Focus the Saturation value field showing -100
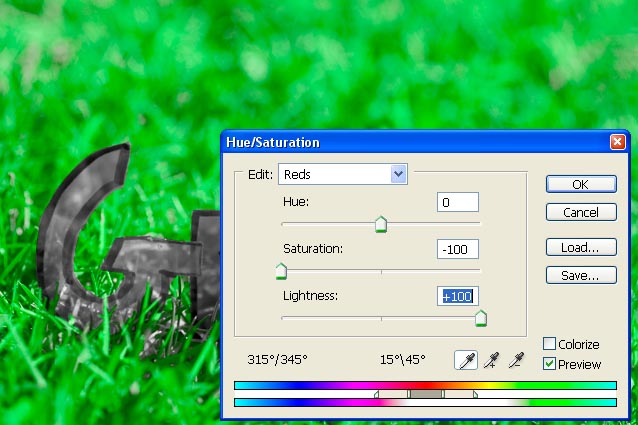 458,249
